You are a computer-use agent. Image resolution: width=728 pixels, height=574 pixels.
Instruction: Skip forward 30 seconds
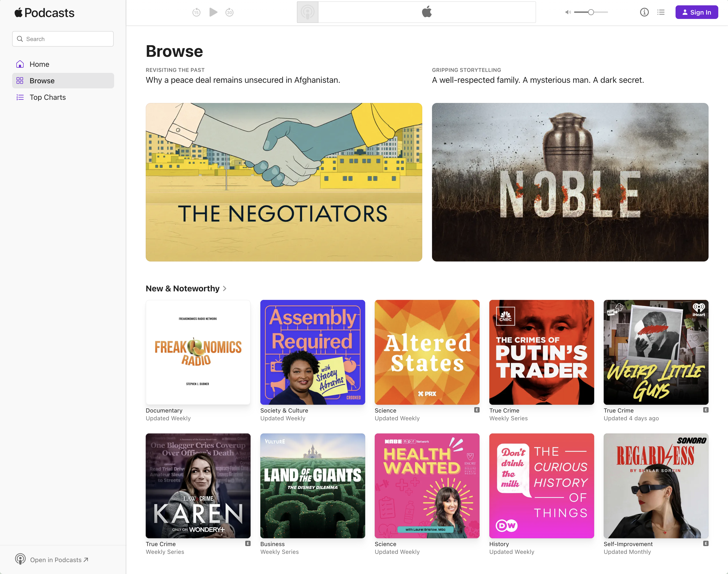(x=229, y=12)
